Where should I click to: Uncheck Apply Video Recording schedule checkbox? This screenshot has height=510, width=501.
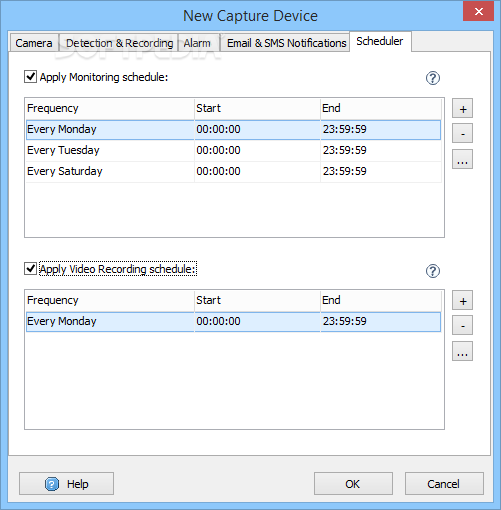(30, 269)
